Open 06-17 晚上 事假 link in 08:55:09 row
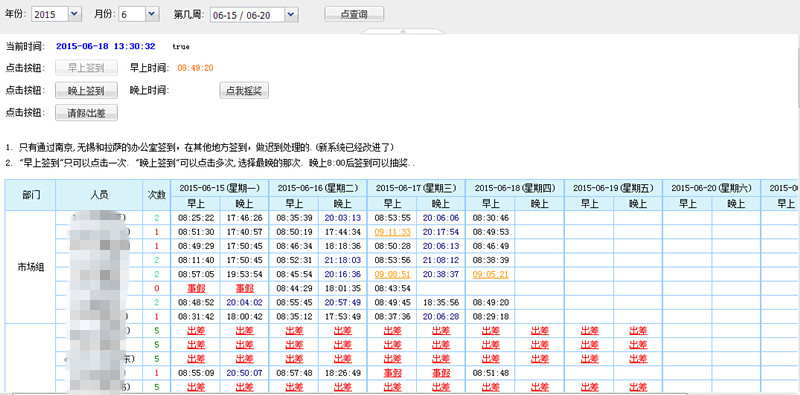The width and height of the screenshot is (800, 395). tap(441, 373)
